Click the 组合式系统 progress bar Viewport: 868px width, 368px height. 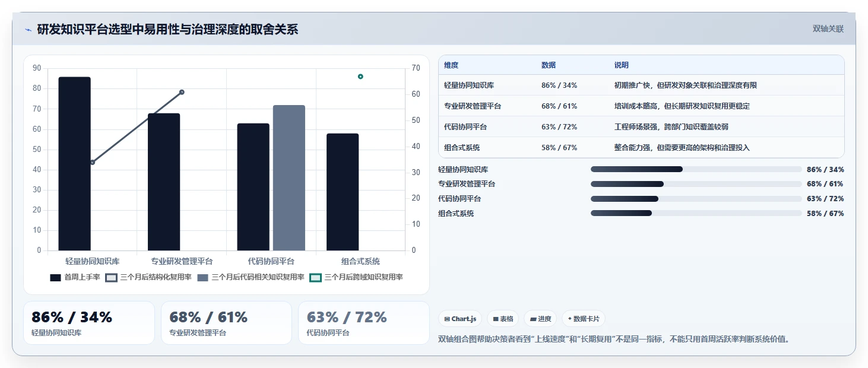(696, 213)
